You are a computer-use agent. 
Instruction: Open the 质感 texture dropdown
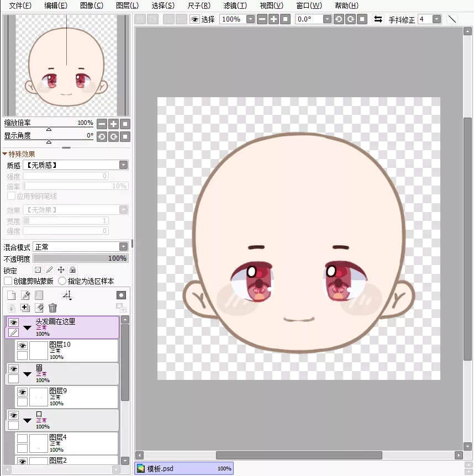click(x=75, y=165)
